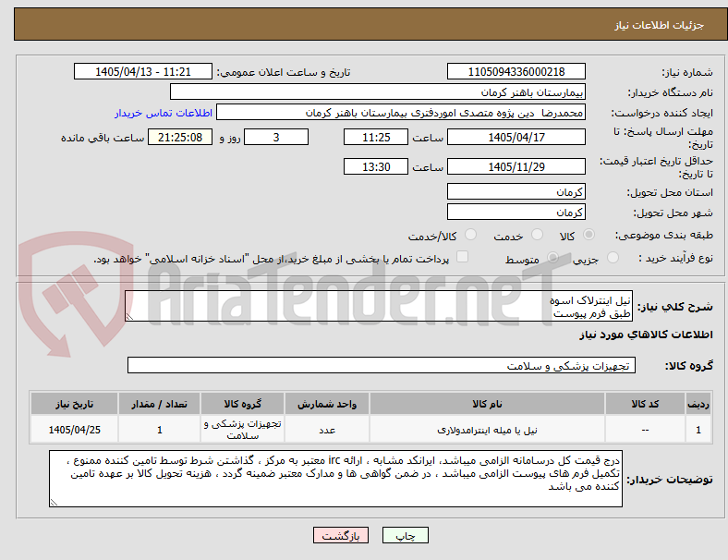Click the چاپ print button
Viewport: 728px width, 560px height.
click(x=406, y=535)
